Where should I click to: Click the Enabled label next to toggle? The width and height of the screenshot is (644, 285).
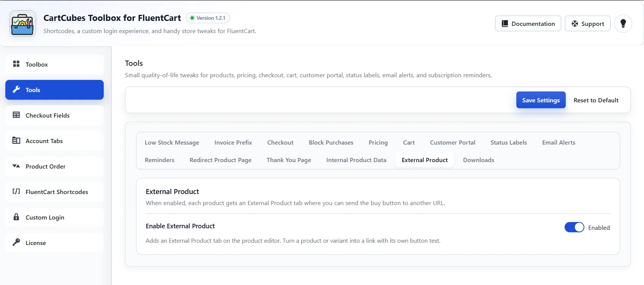(x=599, y=228)
